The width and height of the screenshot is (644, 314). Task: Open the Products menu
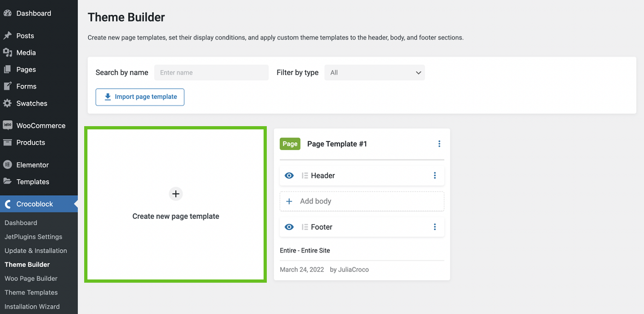(x=39, y=142)
